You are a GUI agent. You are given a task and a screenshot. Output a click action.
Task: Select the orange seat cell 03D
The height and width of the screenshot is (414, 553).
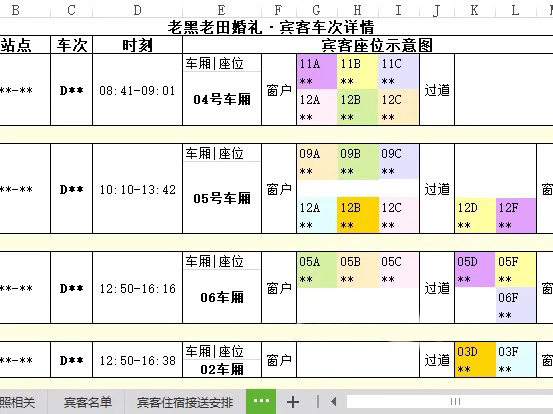(x=475, y=360)
